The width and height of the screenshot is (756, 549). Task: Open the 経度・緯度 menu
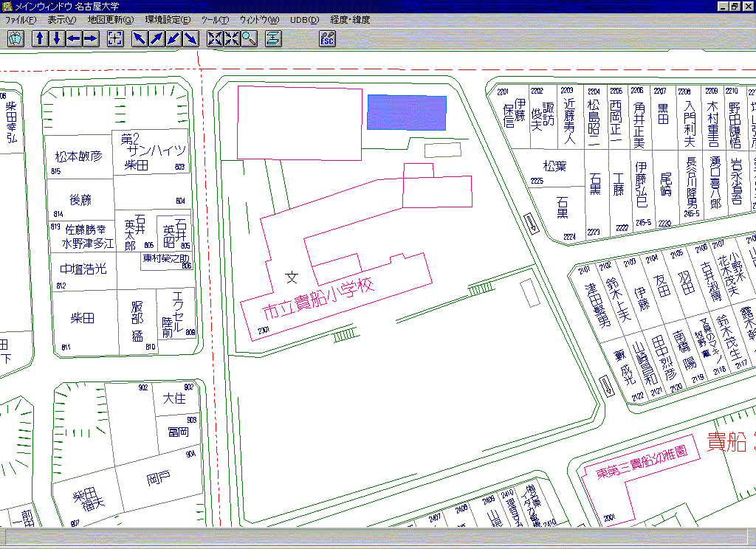(x=351, y=20)
